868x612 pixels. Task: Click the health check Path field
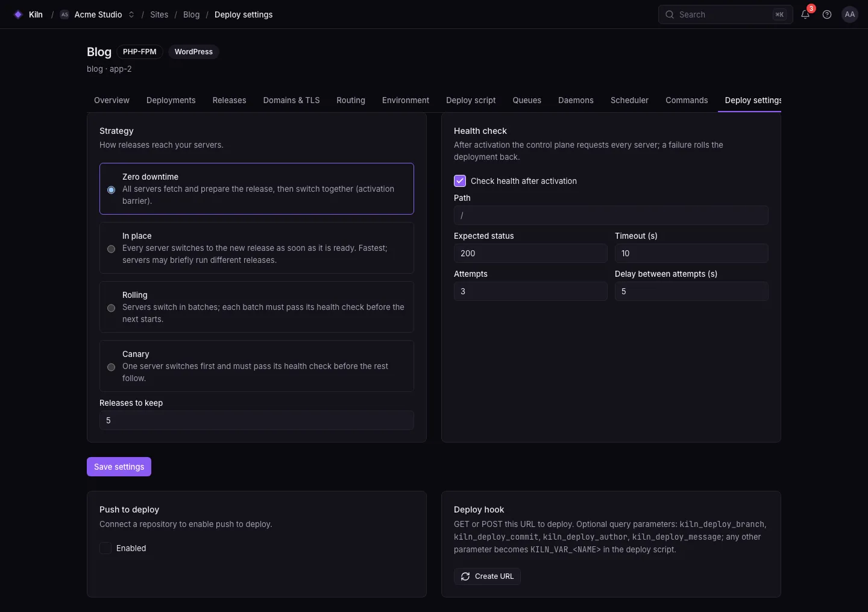click(611, 215)
